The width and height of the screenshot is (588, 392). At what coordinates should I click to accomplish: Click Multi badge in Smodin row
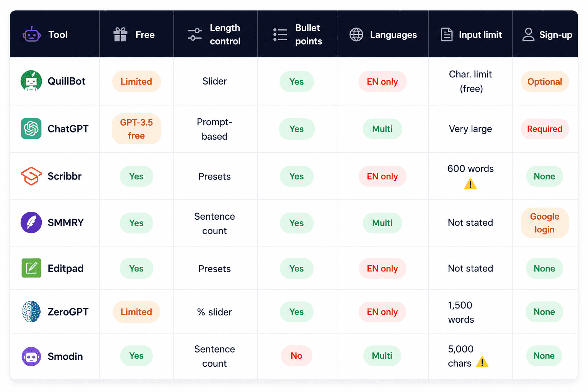click(382, 356)
